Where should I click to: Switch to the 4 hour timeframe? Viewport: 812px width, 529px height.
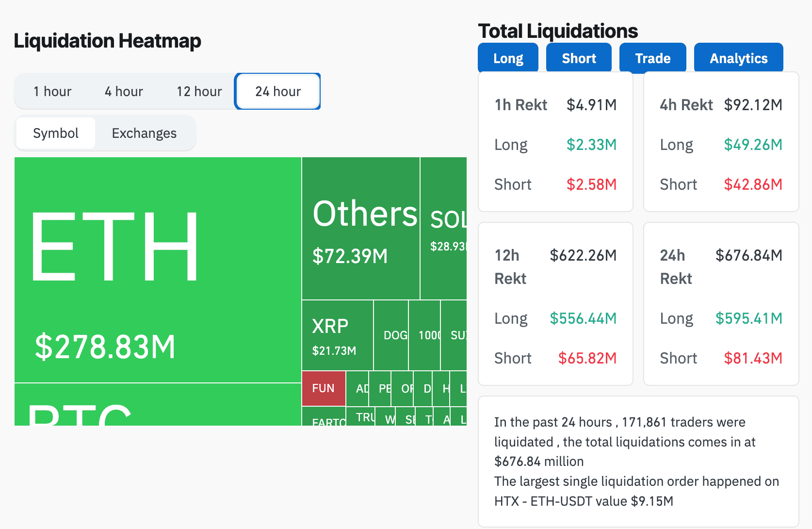coord(124,91)
